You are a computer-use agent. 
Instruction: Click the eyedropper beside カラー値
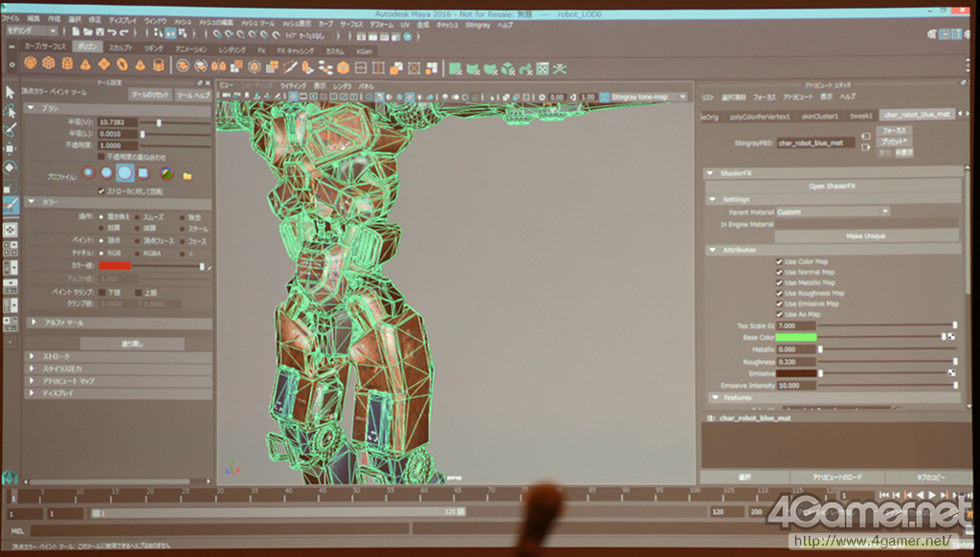[x=210, y=267]
